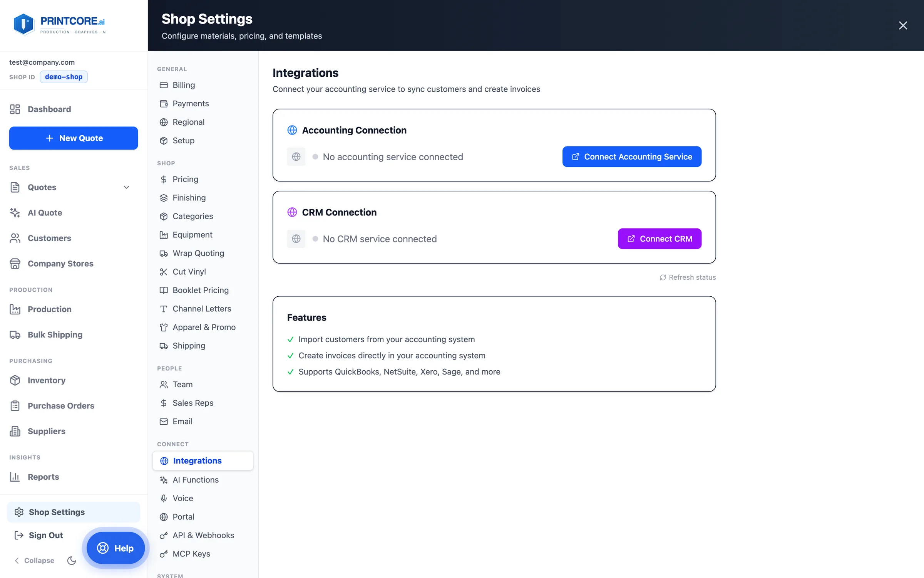Click the Reports bar chart icon

[15, 477]
